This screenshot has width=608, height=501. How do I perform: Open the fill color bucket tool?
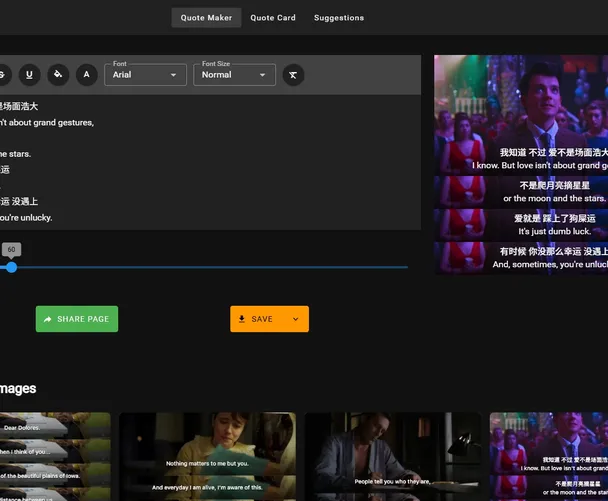click(x=58, y=74)
